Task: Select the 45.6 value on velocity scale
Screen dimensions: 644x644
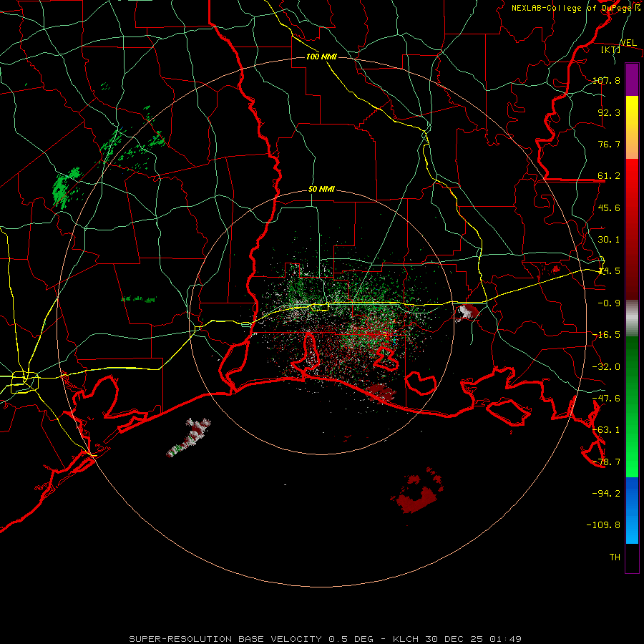Action: pyautogui.click(x=609, y=208)
